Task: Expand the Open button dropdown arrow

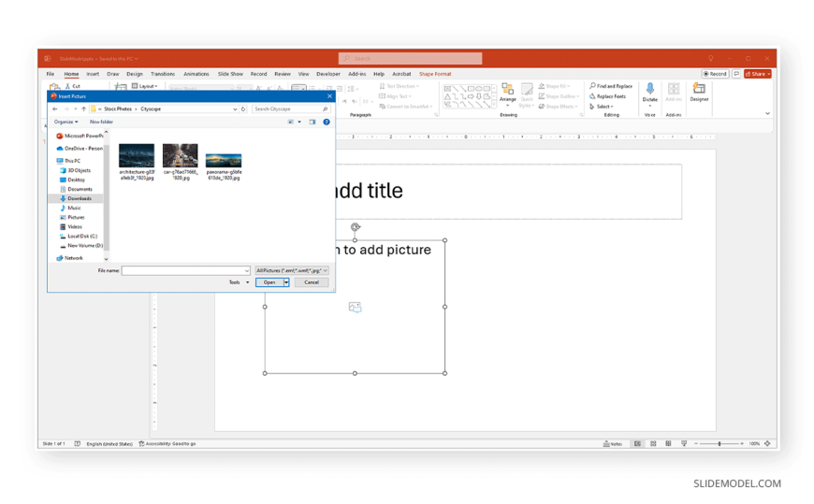Action: 286,282
